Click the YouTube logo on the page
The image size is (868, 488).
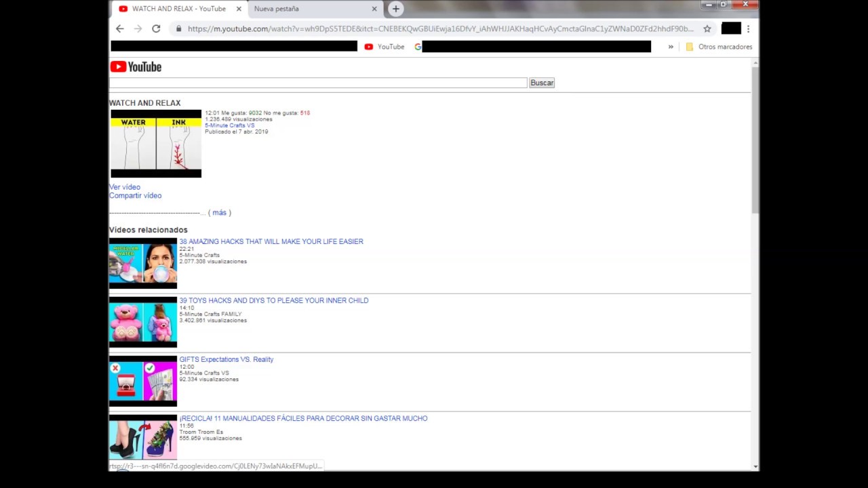(136, 66)
